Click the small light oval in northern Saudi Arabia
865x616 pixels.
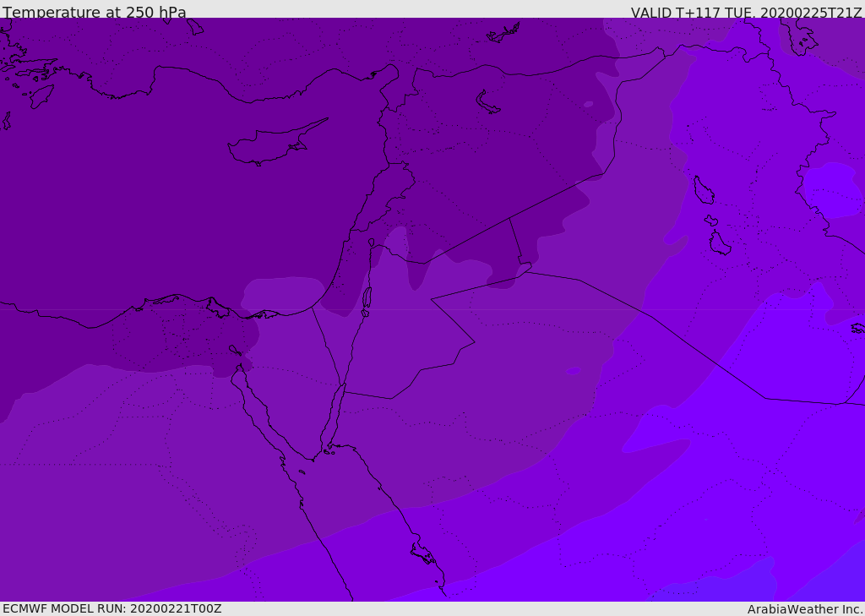tap(574, 371)
